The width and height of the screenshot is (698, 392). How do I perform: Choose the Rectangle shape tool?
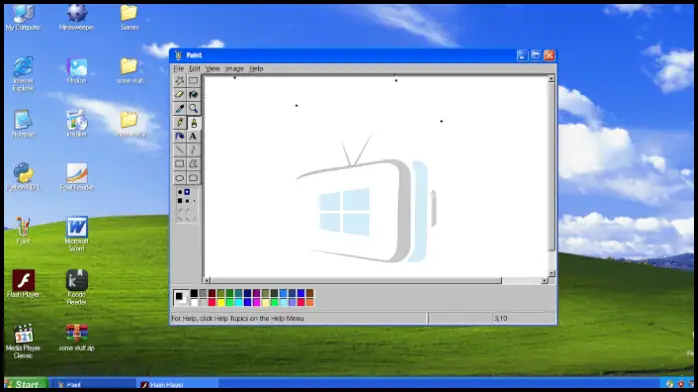[179, 164]
